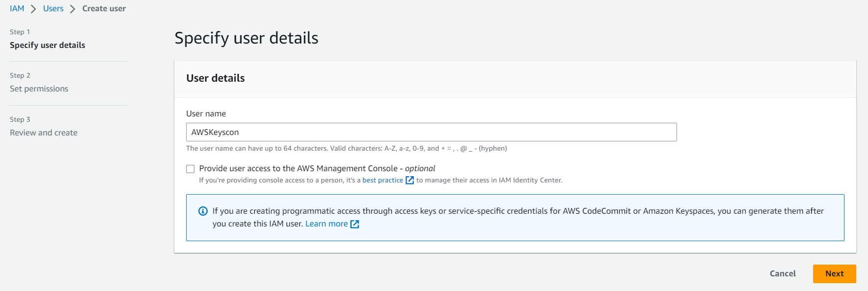Click the chevron before Create user breadcrumb
This screenshot has width=868, height=291.
pos(72,9)
